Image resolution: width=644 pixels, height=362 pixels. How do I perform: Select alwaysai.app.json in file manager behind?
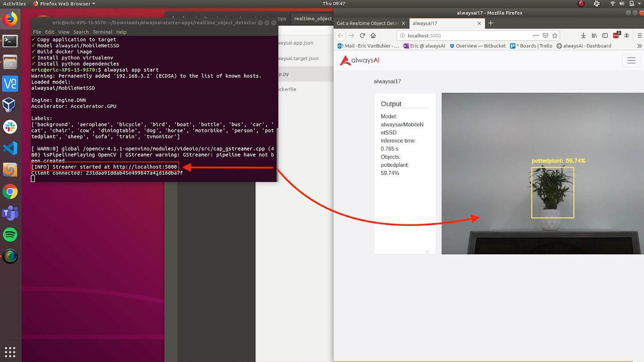296,43
